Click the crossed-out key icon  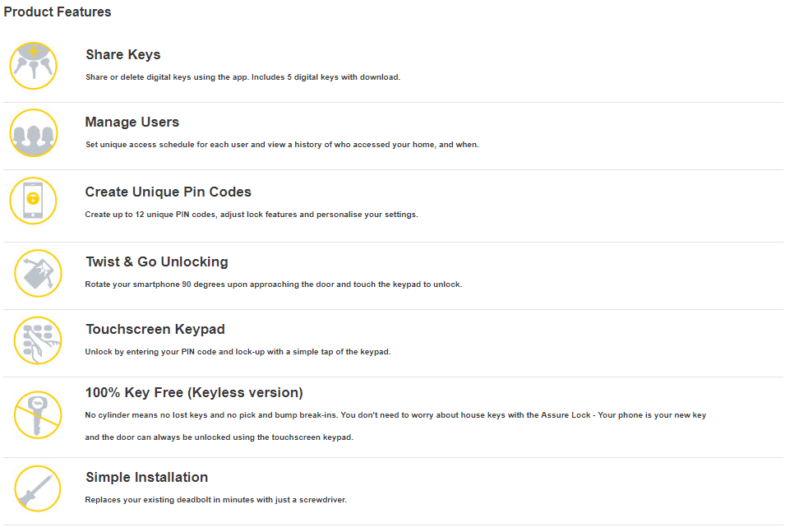tap(38, 414)
